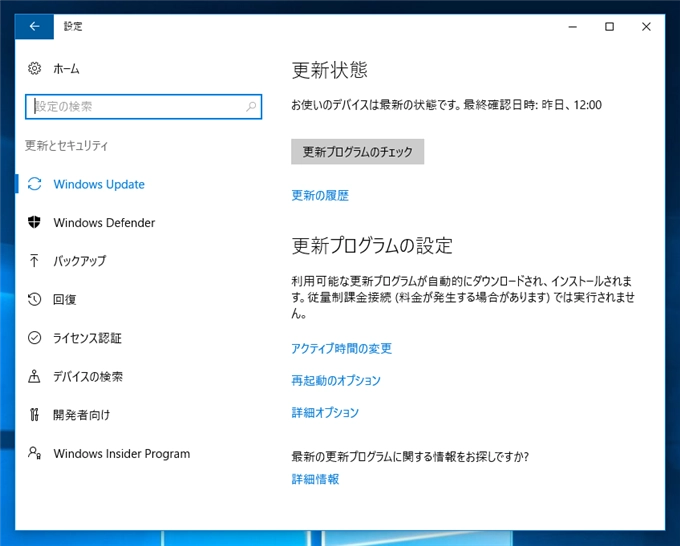This screenshot has width=680, height=546.
Task: Click the search magnifier icon
Action: pos(251,106)
